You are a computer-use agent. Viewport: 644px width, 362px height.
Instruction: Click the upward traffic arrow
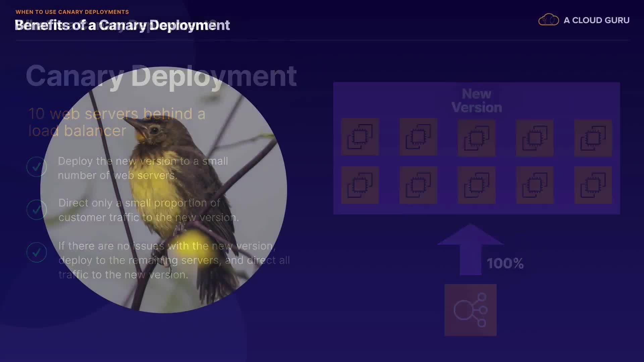[x=470, y=250]
